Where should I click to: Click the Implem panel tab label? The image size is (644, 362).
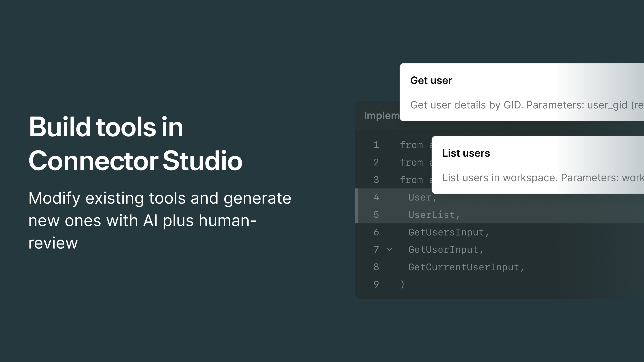pyautogui.click(x=381, y=116)
